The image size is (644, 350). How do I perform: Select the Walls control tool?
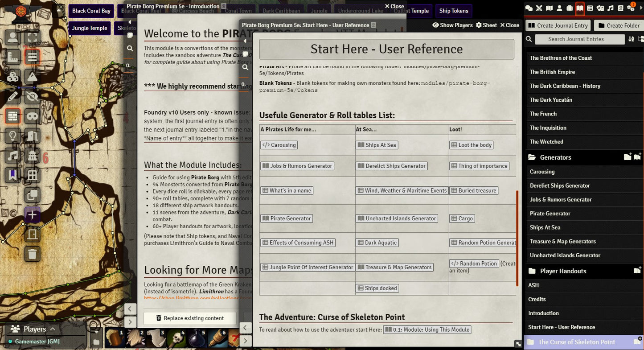[x=12, y=116]
